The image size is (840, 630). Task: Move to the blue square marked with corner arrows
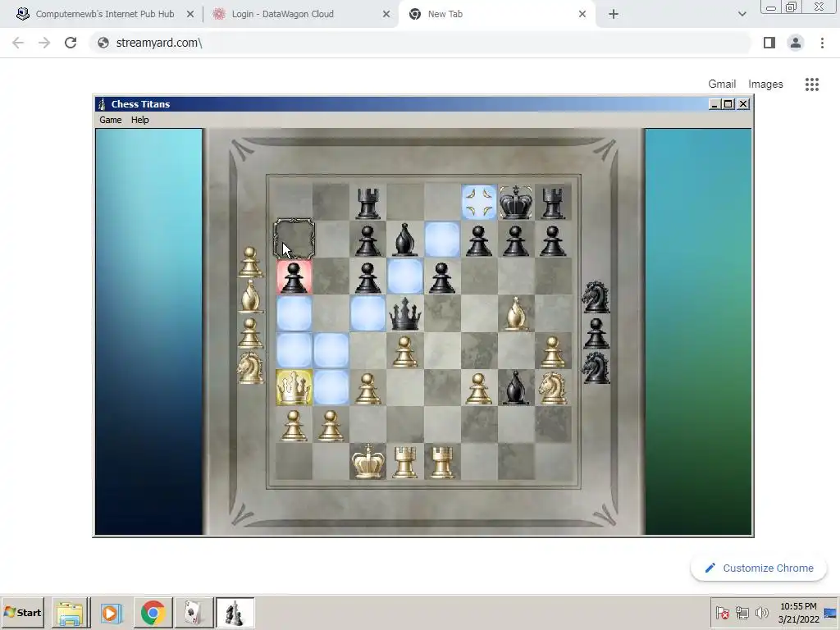point(479,203)
